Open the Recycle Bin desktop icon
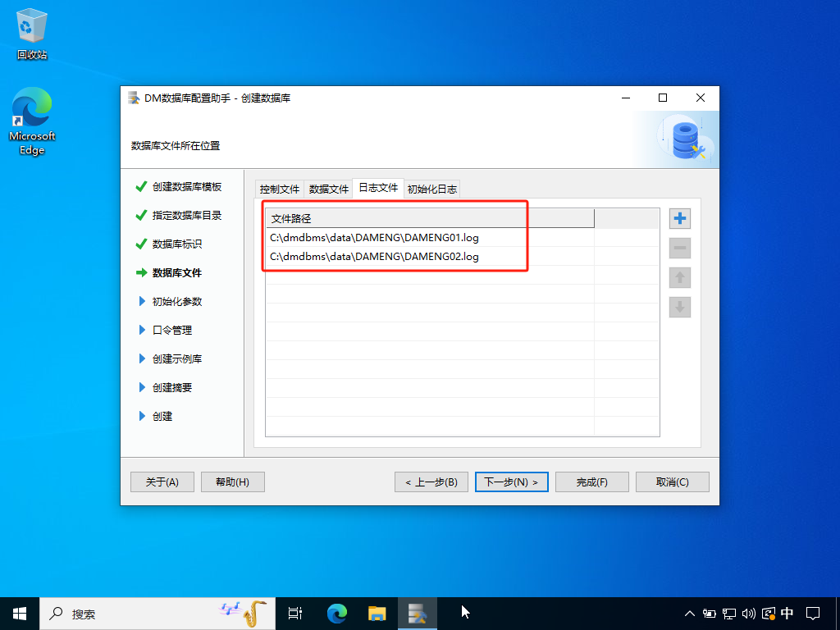The height and width of the screenshot is (630, 840). pyautogui.click(x=32, y=34)
